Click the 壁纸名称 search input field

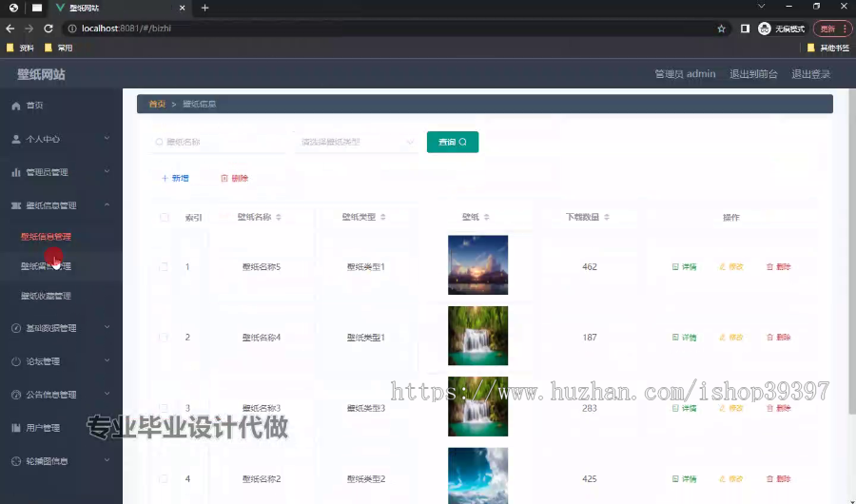click(219, 142)
